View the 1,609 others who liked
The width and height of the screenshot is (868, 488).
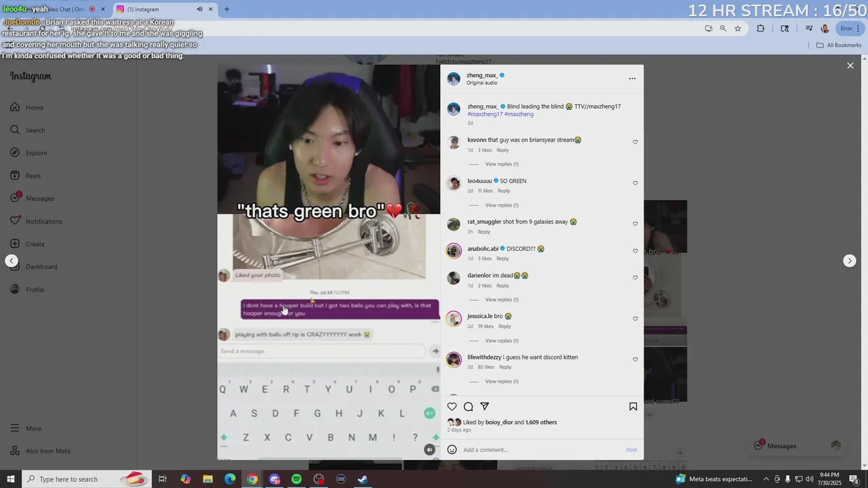pos(541,422)
